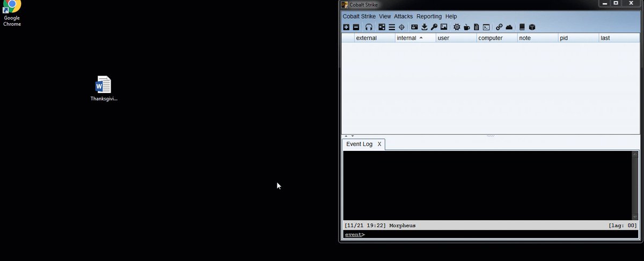Click the Cobalt Strike title bar icon
Screen dimensions: 644x261
pyautogui.click(x=345, y=5)
